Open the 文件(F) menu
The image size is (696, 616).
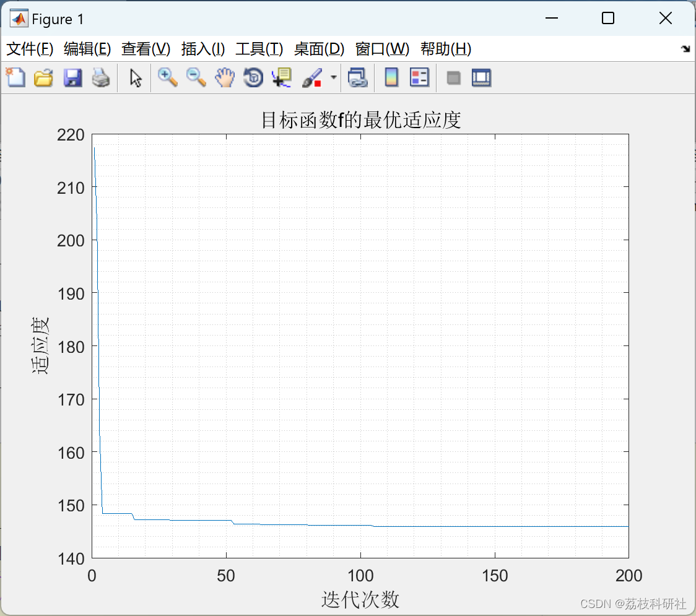30,49
